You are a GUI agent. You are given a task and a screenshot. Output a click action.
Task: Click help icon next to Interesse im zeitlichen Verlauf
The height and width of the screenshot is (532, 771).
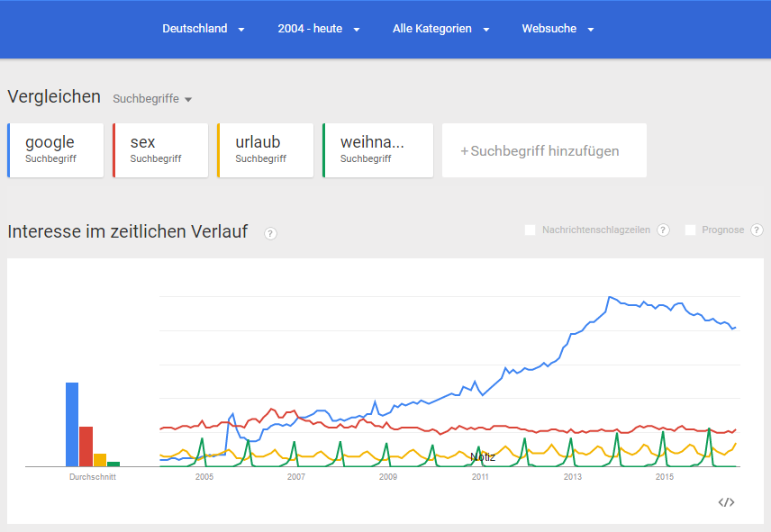(x=270, y=233)
